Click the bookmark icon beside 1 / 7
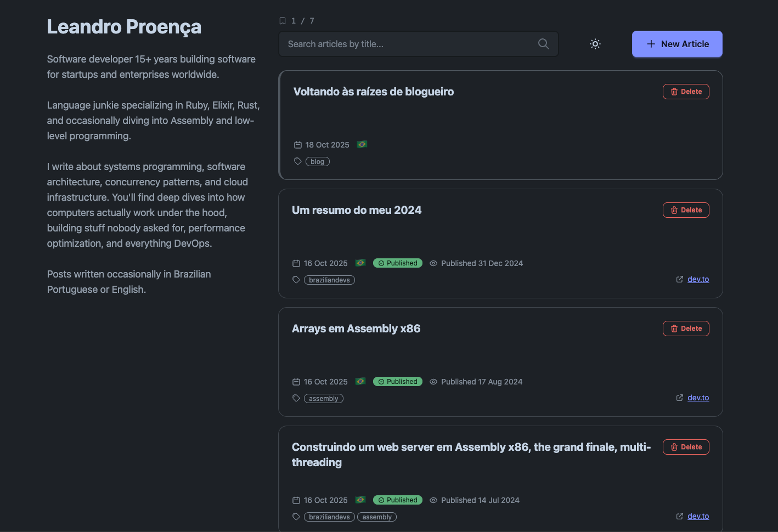Viewport: 778px width, 532px height. (283, 21)
